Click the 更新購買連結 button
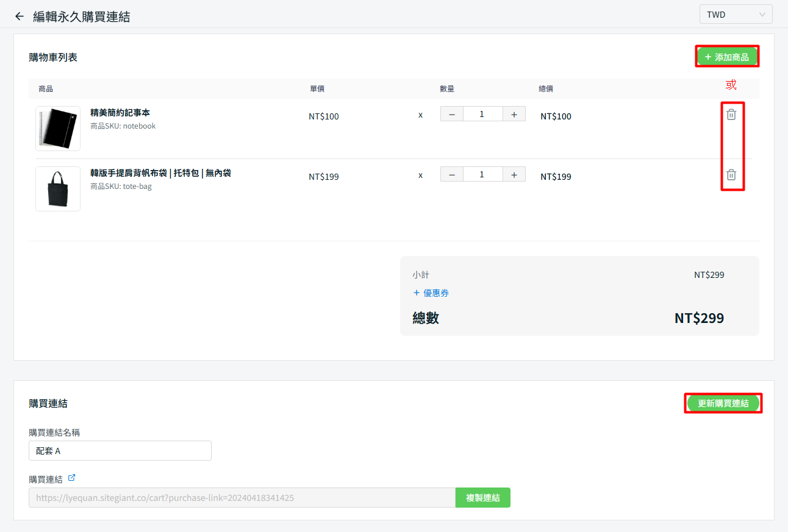The image size is (788, 532). [723, 403]
